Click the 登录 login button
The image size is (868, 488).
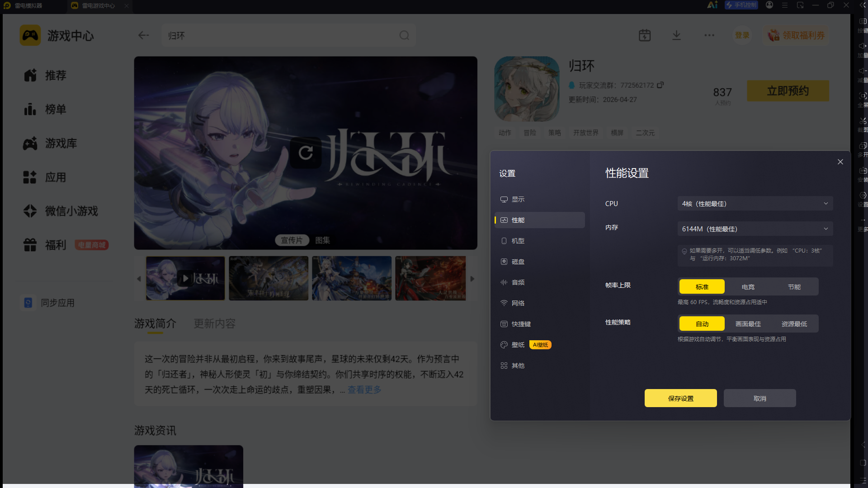742,35
